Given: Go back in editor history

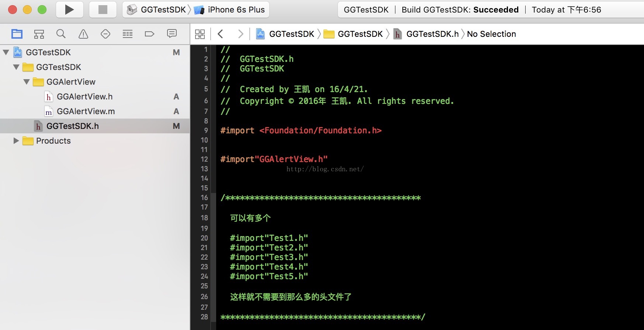Looking at the screenshot, I should (x=221, y=34).
